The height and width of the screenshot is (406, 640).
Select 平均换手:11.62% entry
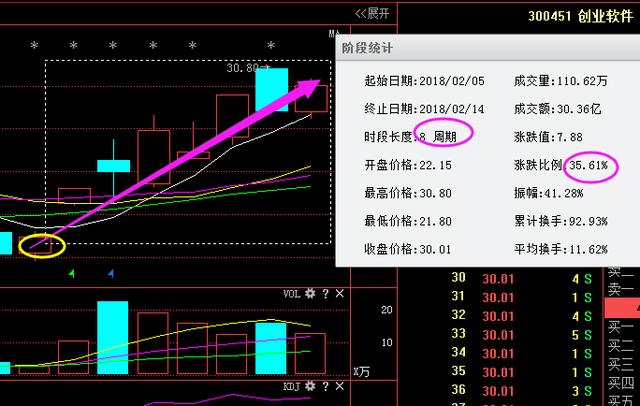point(561,249)
